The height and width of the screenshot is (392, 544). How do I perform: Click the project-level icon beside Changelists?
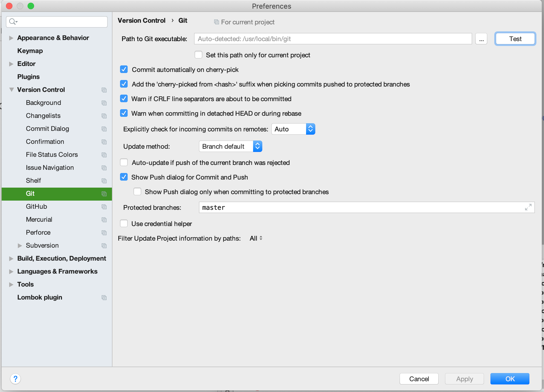(104, 116)
